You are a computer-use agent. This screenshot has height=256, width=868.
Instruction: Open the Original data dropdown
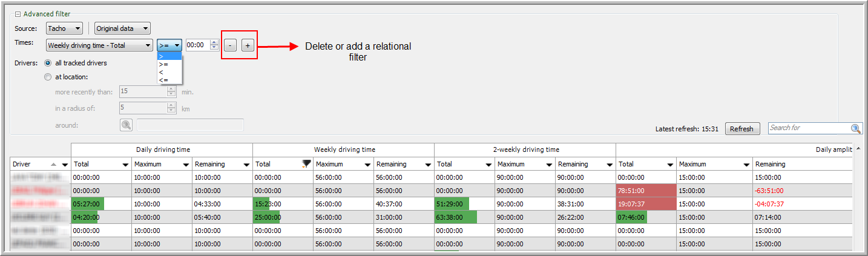pyautogui.click(x=122, y=28)
